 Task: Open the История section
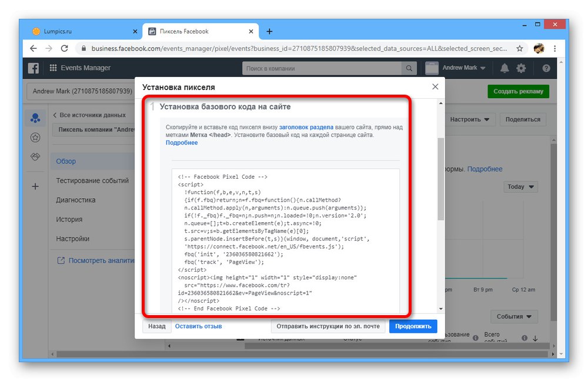tap(69, 219)
